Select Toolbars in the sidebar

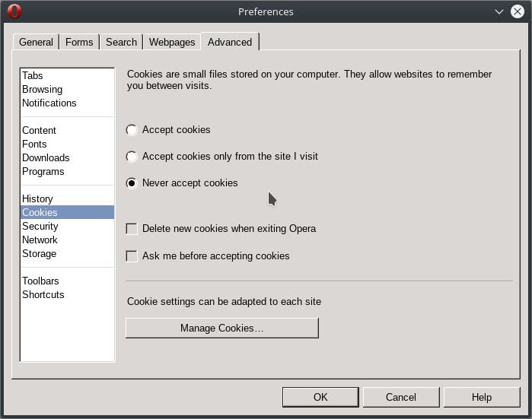67,281
